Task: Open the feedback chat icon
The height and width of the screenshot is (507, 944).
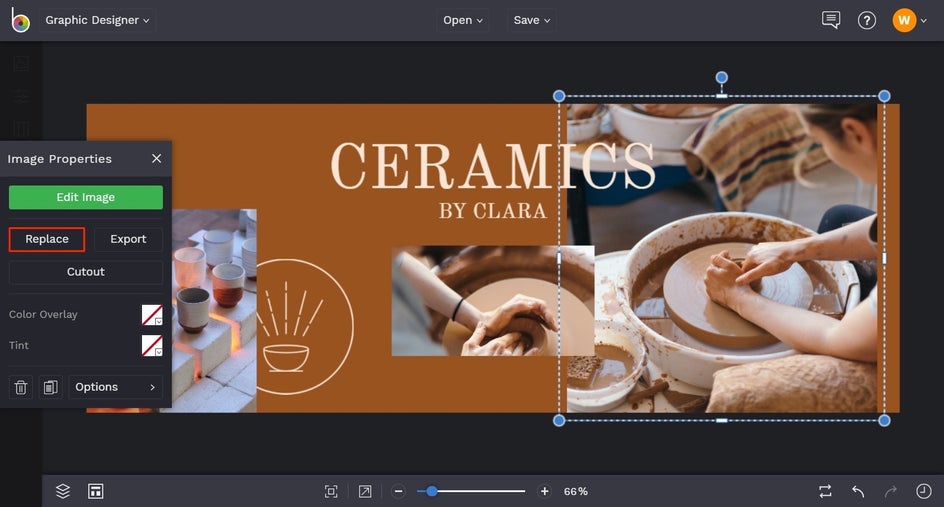Action: 831,20
